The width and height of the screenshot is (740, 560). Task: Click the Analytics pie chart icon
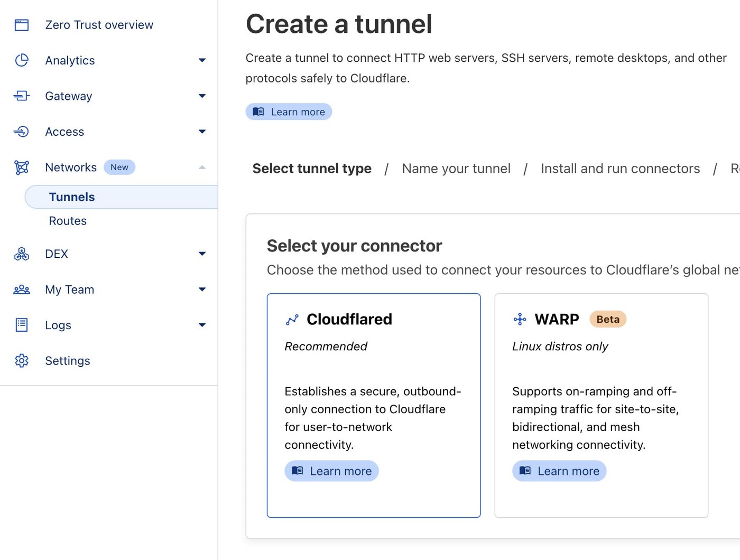22,60
